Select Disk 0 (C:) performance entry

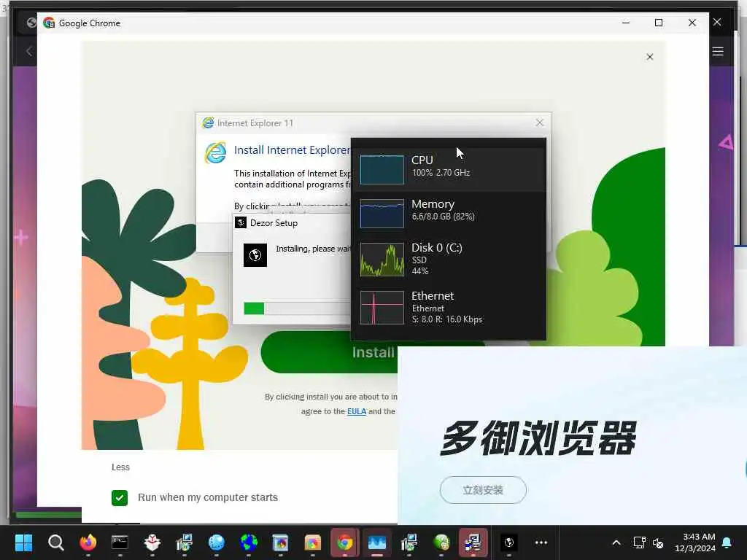tap(449, 259)
